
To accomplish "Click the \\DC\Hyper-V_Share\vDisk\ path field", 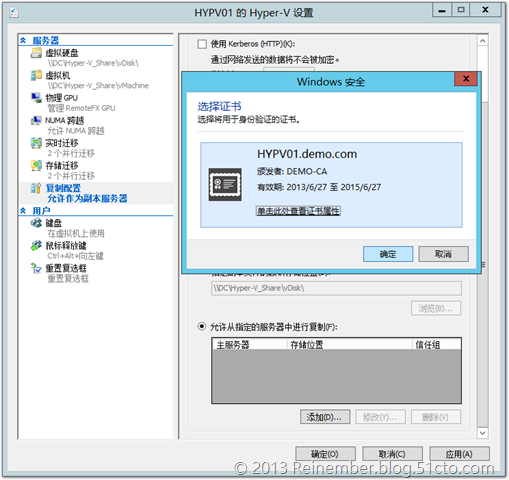I will point(336,288).
